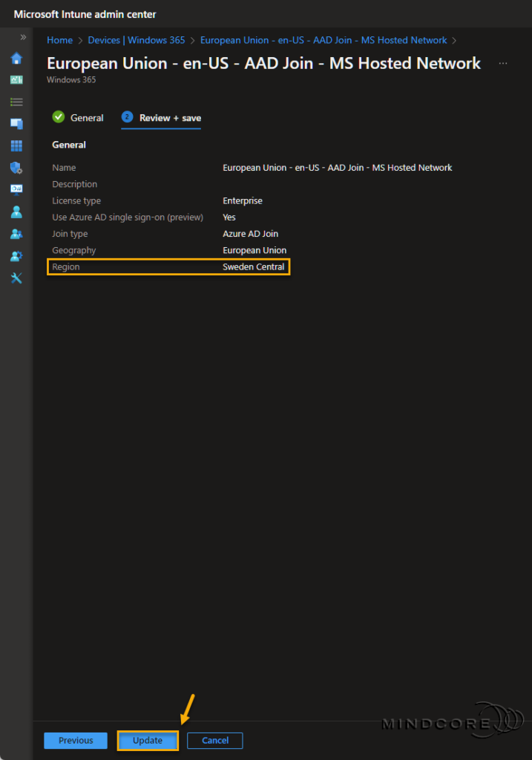Image resolution: width=532 pixels, height=760 pixels.
Task: Select the Users icon in the sidebar
Action: pyautogui.click(x=16, y=212)
